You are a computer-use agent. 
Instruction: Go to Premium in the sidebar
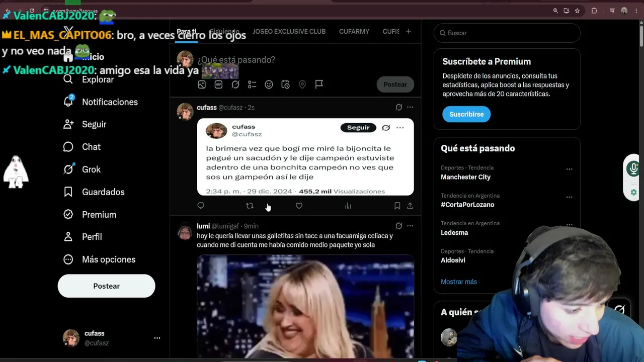tap(90, 215)
